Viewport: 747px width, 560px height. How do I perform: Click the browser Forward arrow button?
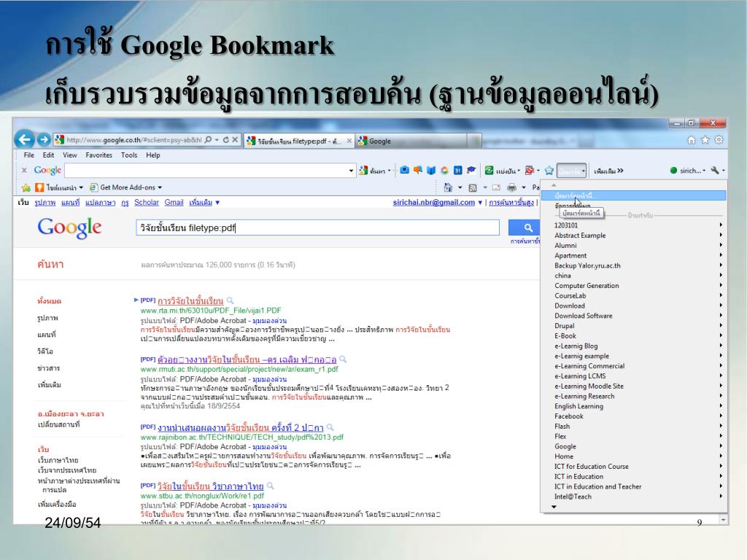[x=44, y=139]
